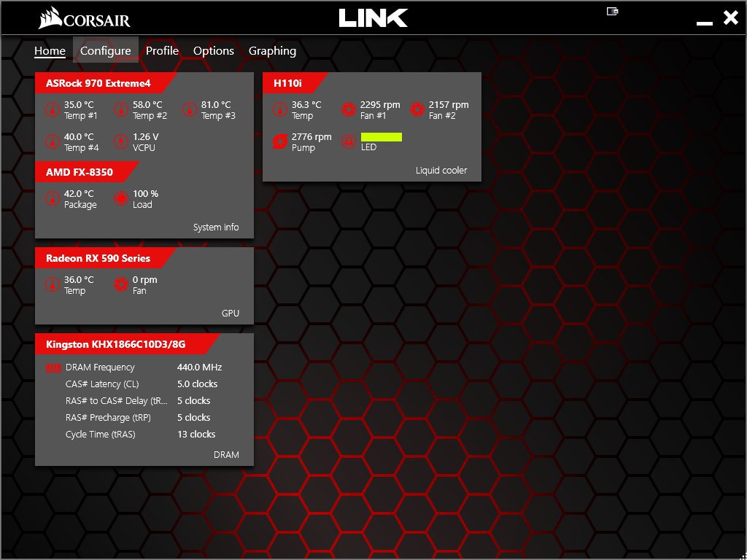Click the CAS# Latency (CL) row label
Image resolution: width=747 pixels, height=560 pixels.
point(102,384)
